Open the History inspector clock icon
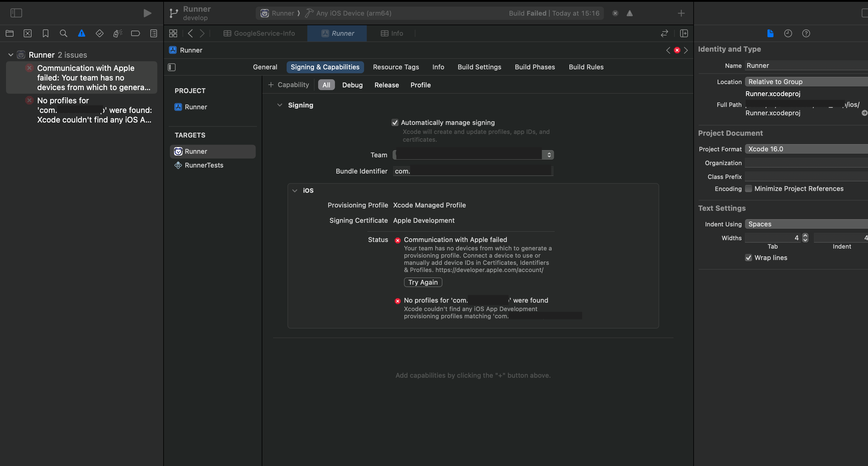Screen dimensions: 868x466 pyautogui.click(x=788, y=33)
